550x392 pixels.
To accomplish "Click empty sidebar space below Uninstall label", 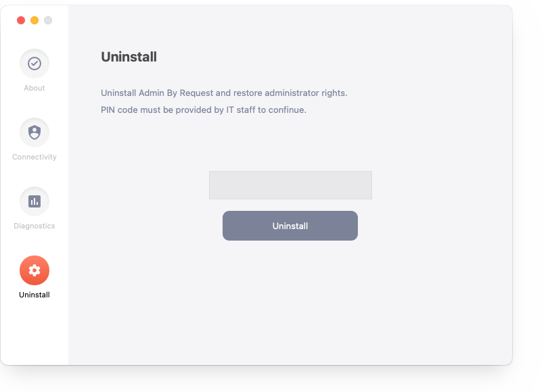I will (x=35, y=331).
